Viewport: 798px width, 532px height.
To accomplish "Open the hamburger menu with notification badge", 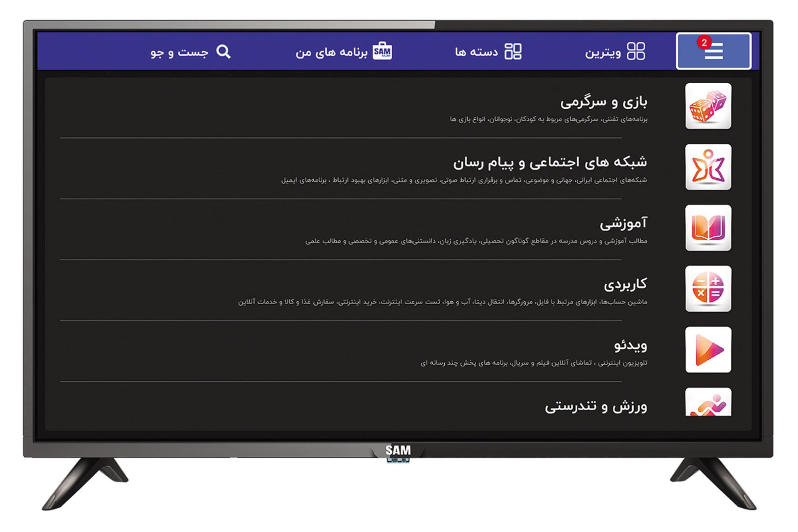I will [x=713, y=51].
